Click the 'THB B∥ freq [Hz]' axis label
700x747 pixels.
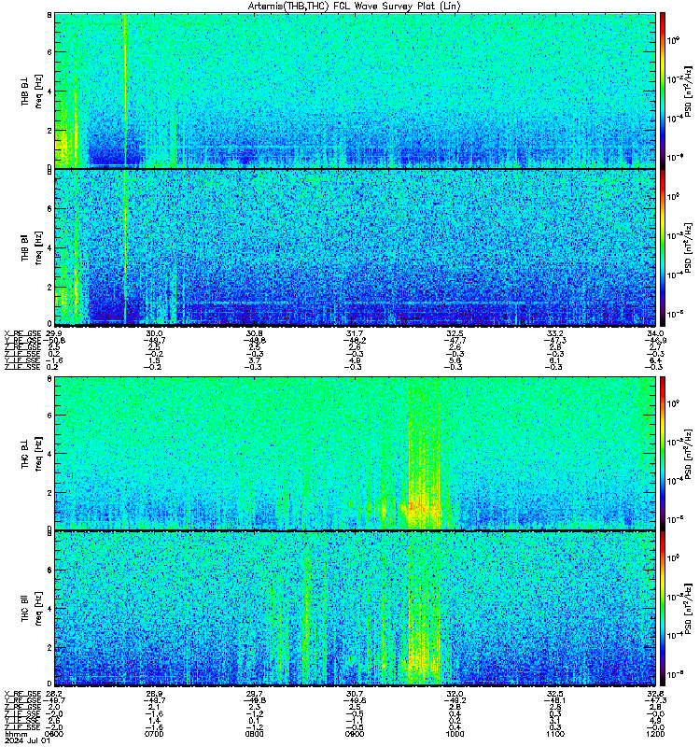point(32,247)
